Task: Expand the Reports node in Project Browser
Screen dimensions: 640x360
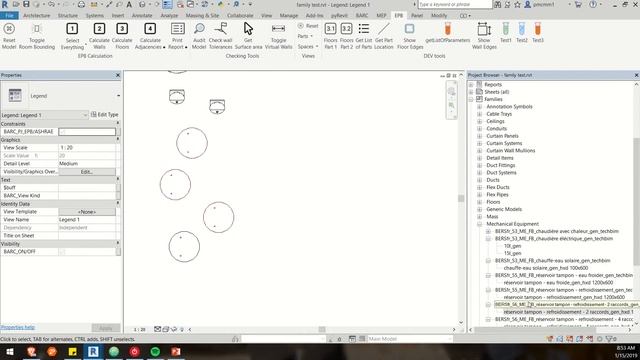Action: (x=471, y=84)
